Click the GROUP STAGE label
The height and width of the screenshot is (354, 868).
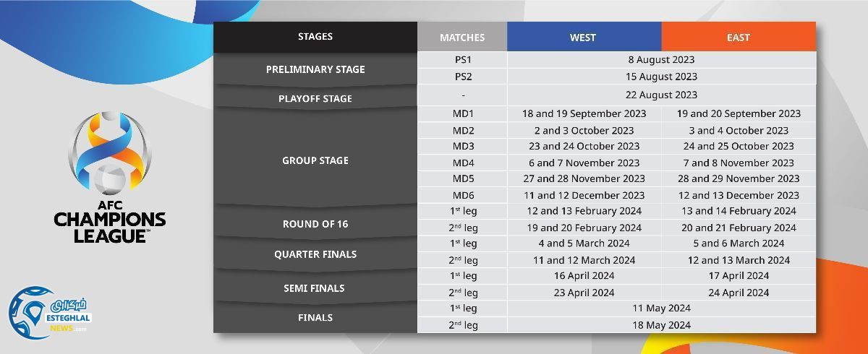click(315, 160)
